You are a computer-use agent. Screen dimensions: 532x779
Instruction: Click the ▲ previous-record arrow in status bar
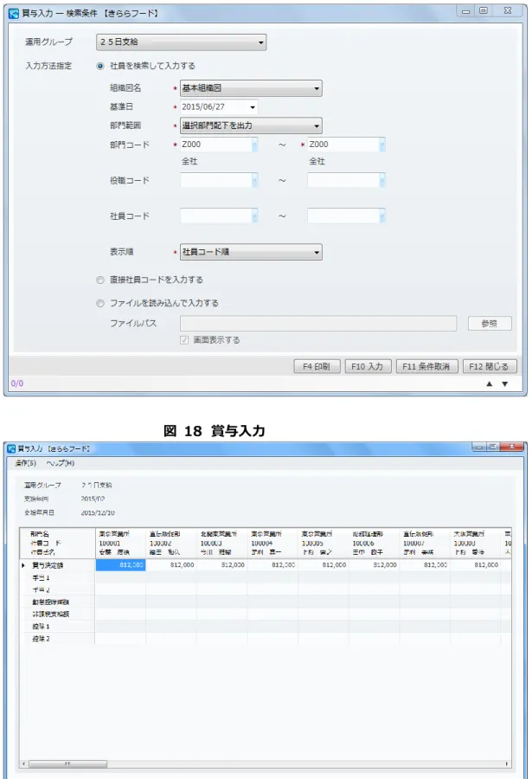tap(490, 383)
